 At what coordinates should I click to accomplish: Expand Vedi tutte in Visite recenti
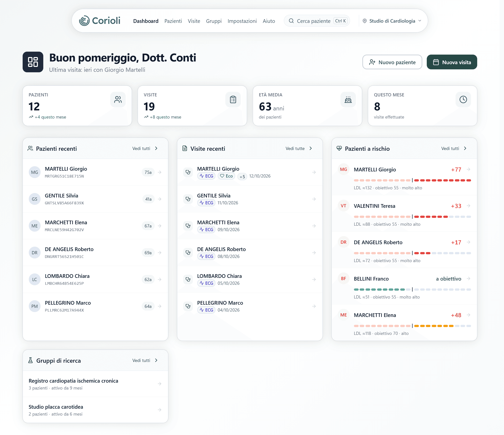click(x=299, y=148)
